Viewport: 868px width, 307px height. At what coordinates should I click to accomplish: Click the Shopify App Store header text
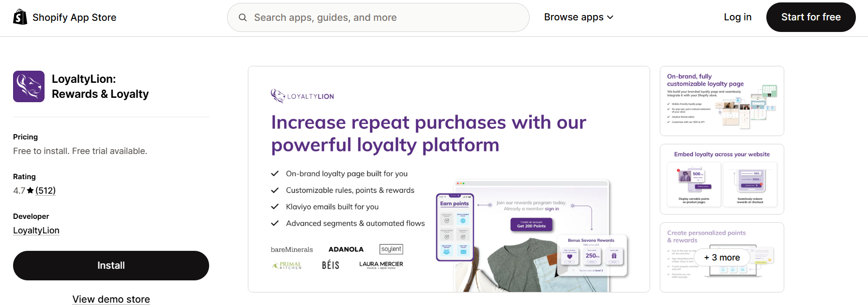(x=74, y=17)
